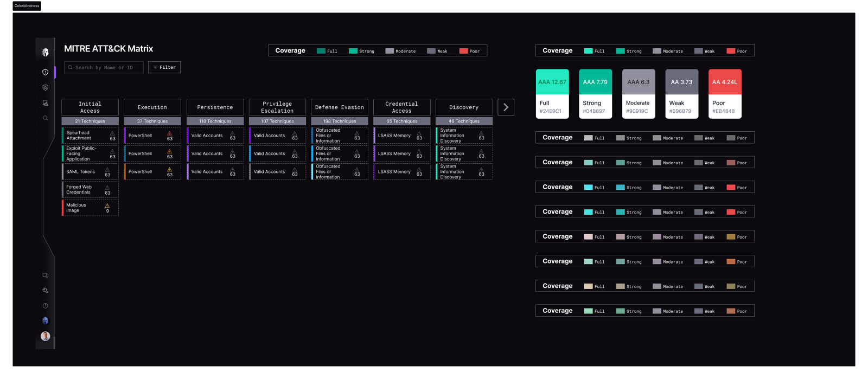
Task: Click the Strong #04B897 color card
Action: (596, 94)
